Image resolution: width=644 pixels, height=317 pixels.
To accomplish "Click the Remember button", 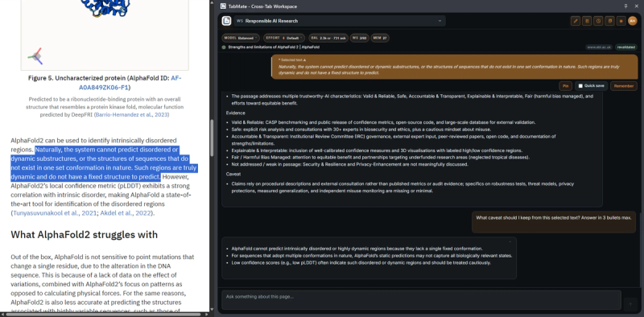I will [x=623, y=86].
